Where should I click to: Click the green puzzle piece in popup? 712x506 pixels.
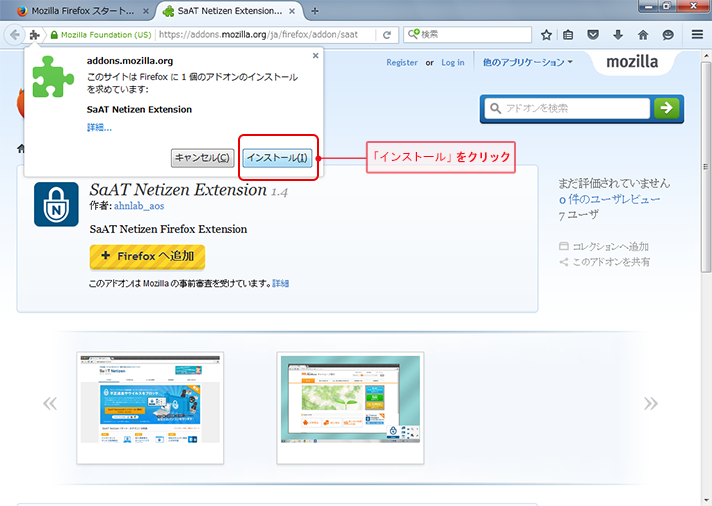(x=53, y=76)
